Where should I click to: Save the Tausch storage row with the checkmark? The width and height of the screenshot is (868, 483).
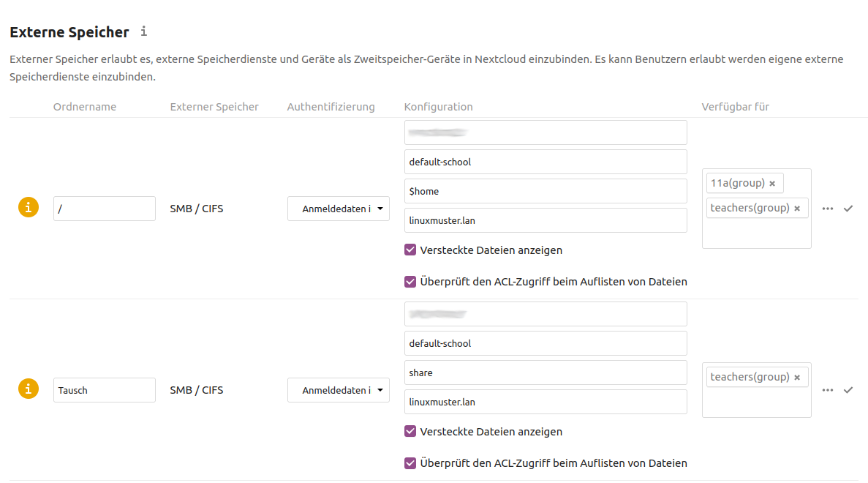point(848,391)
